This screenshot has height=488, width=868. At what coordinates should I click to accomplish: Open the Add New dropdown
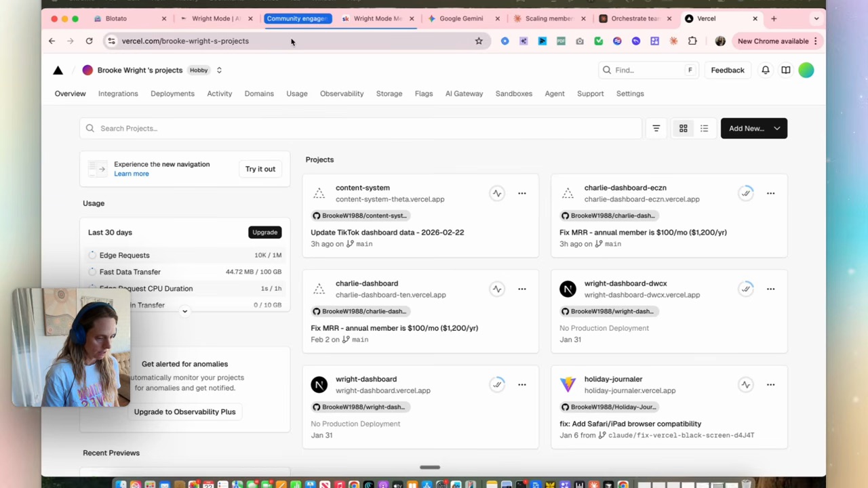click(x=754, y=128)
